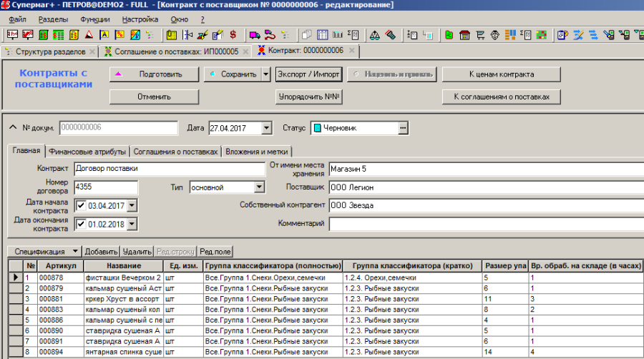Screen dimensions: 644x359
Task: Open the arrow beside the Сохранить button
Action: [266, 74]
